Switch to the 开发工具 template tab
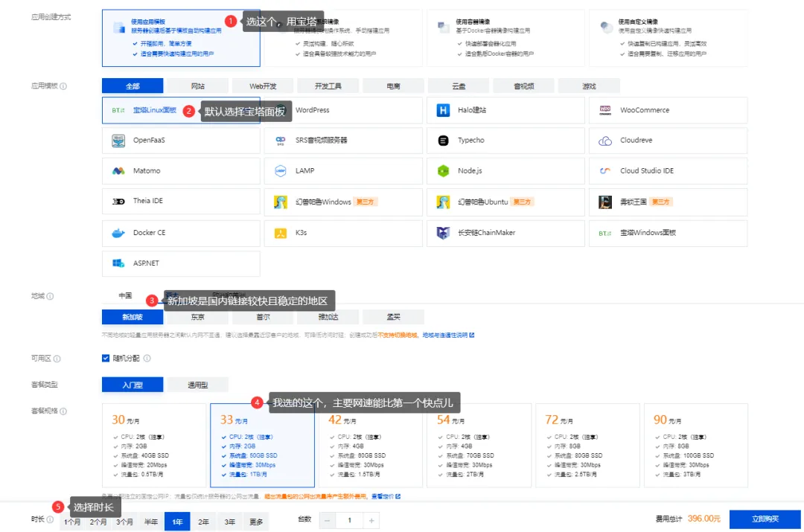The image size is (804, 532). (x=328, y=86)
